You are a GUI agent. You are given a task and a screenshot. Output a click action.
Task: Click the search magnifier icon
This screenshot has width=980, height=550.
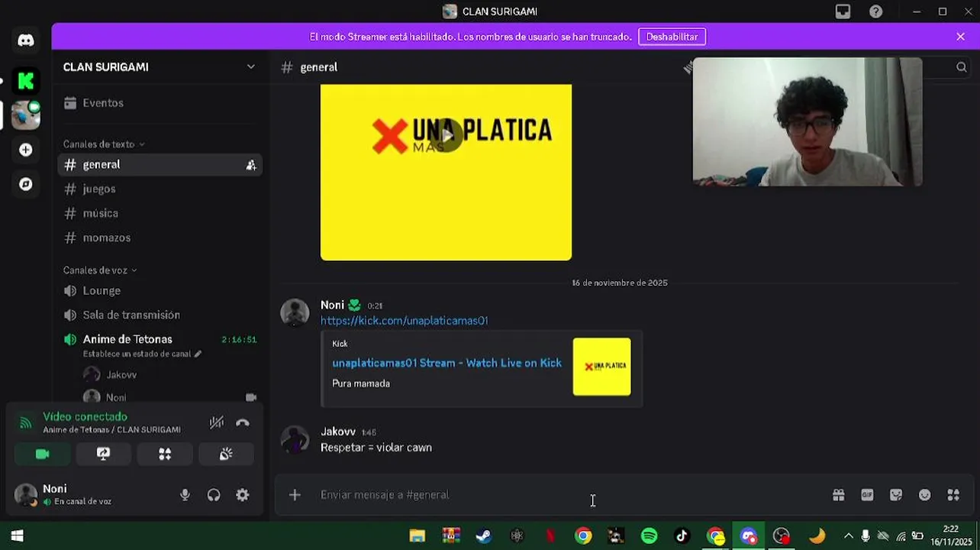[x=962, y=67]
